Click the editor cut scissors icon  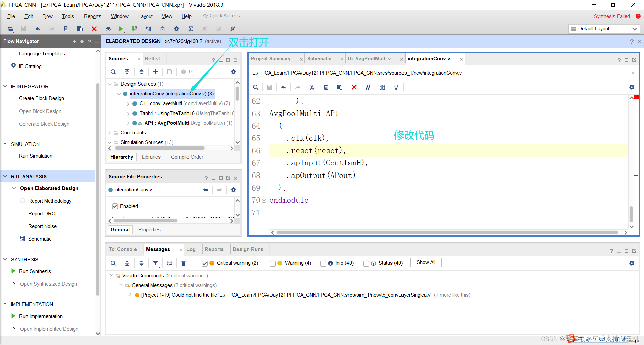pos(312,87)
